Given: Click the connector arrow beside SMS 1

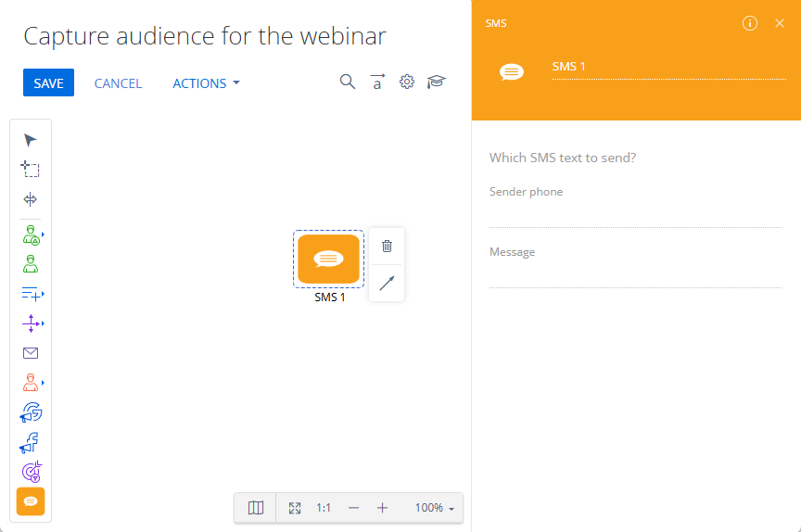Looking at the screenshot, I should (x=387, y=283).
